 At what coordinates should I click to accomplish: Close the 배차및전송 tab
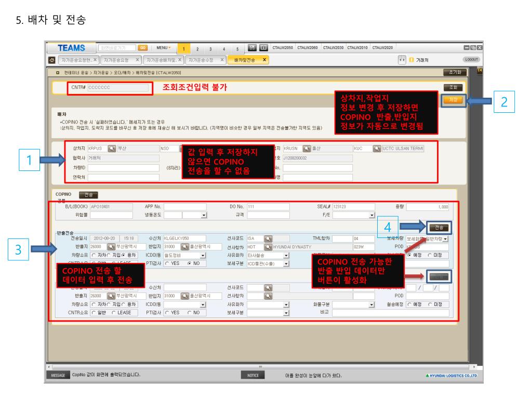pos(264,60)
